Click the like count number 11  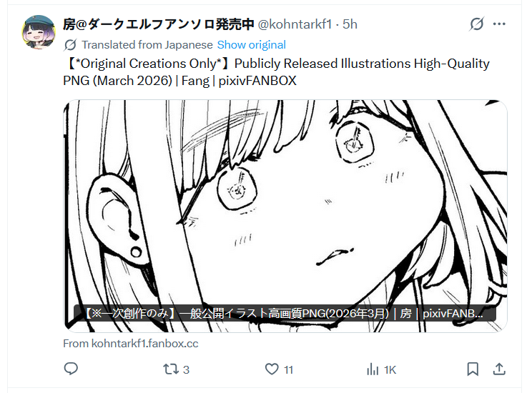(x=288, y=369)
